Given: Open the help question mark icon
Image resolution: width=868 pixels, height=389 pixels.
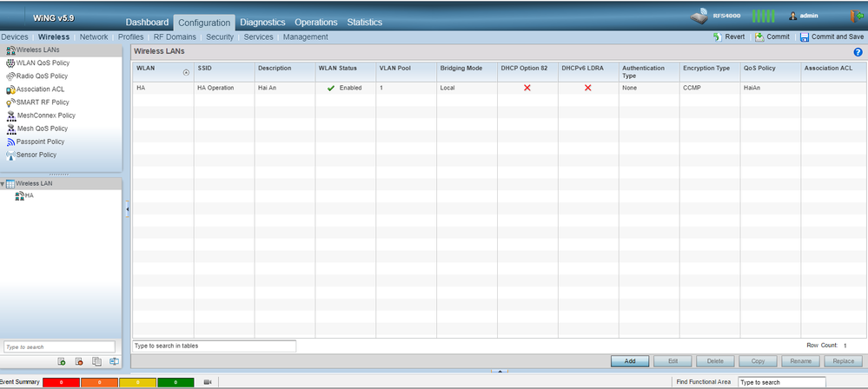Looking at the screenshot, I should (858, 52).
